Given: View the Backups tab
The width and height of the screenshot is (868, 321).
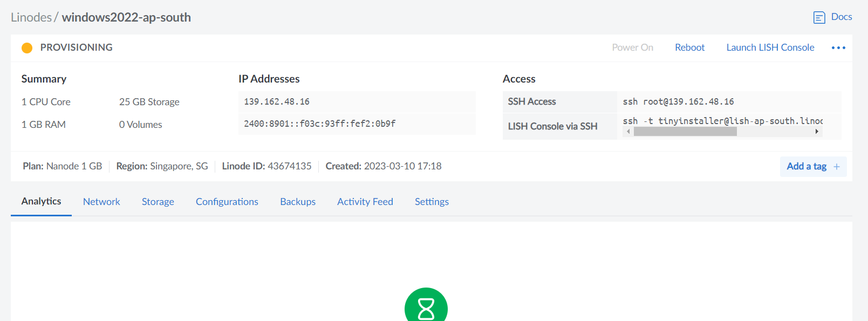Looking at the screenshot, I should (x=297, y=202).
